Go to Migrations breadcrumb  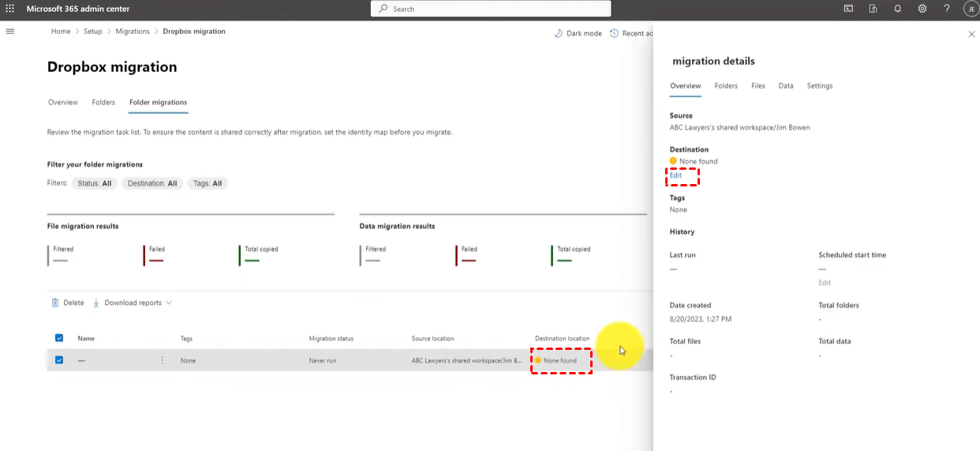pos(133,32)
